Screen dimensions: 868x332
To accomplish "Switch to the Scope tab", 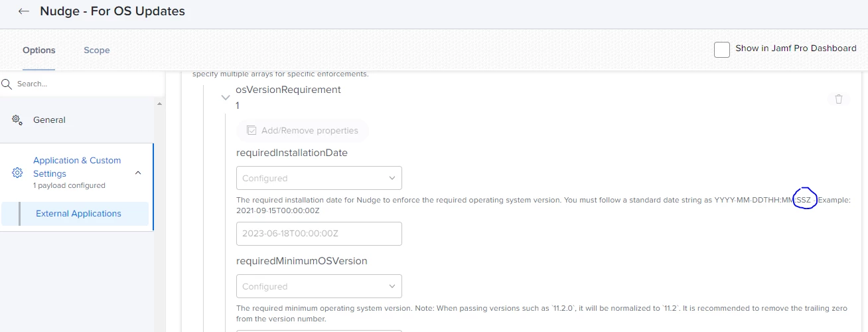I will [97, 50].
